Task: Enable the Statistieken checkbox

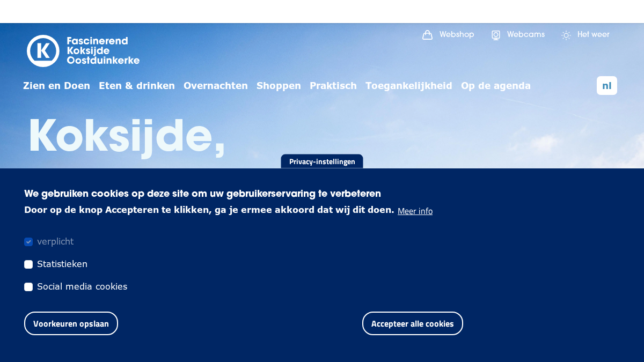Action: pos(28,264)
